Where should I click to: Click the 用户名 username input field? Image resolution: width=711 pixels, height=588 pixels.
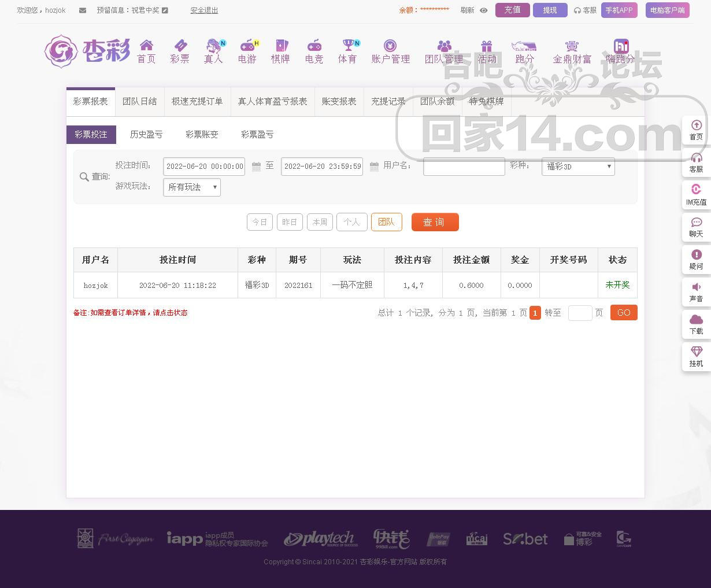click(464, 167)
